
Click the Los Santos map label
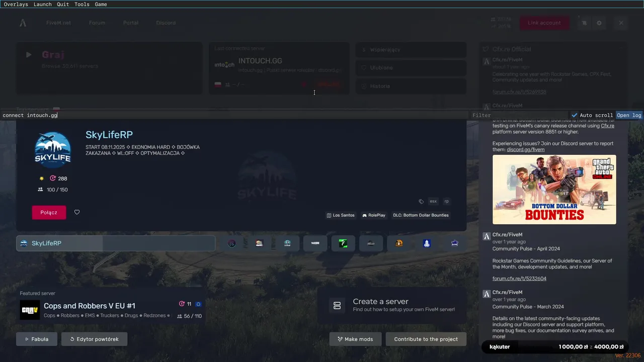pos(341,215)
